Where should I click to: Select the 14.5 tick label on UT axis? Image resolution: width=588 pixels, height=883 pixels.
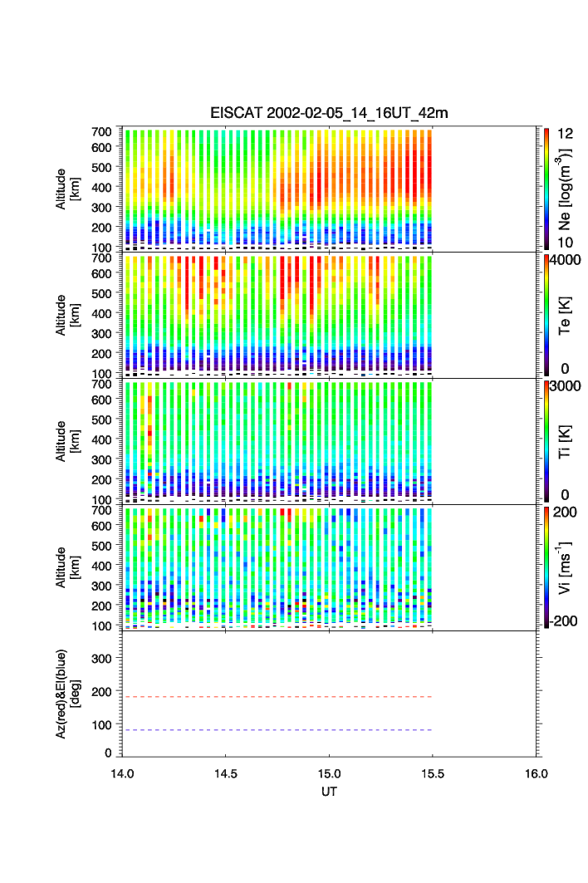coord(226,773)
